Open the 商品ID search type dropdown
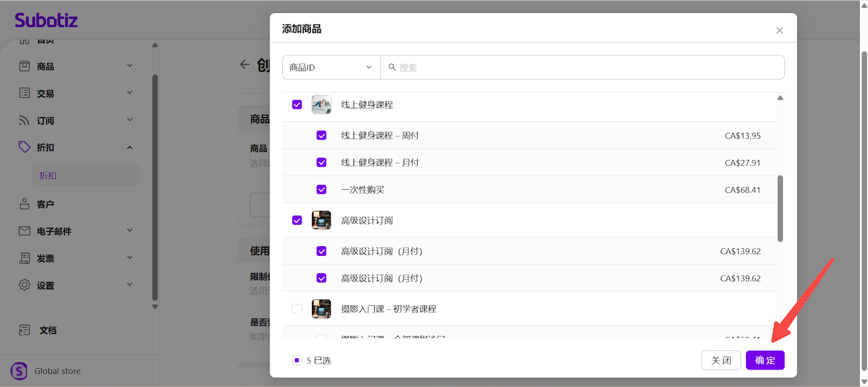This screenshot has height=387, width=868. 330,67
